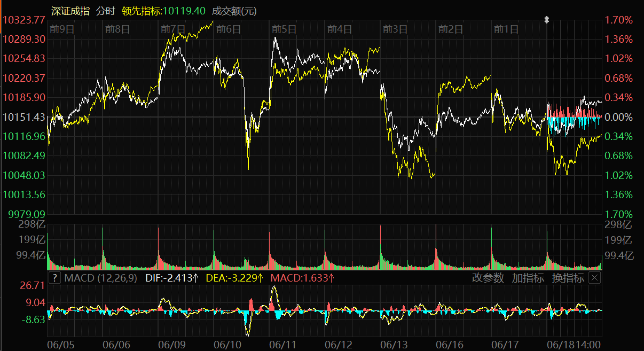The height and width of the screenshot is (351, 644).
Task: Click the yellow DEA value readout
Action: [235, 278]
